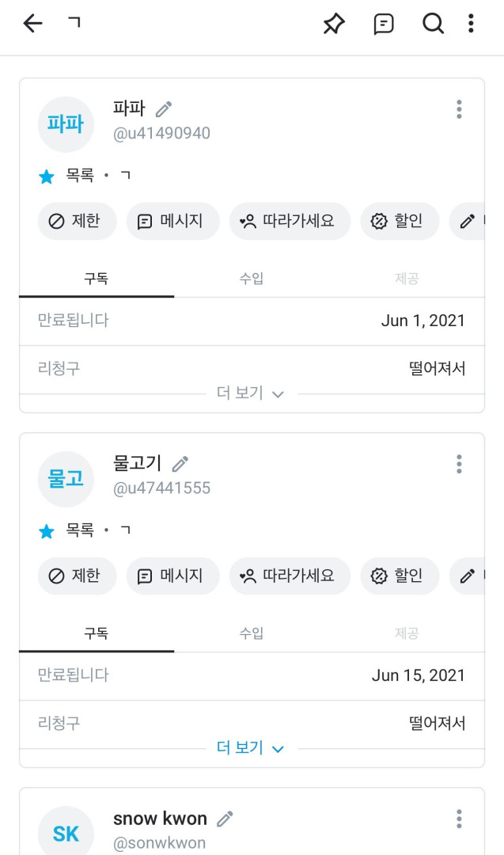Open the header three-dot overflow menu
504x855 pixels.
[471, 24]
